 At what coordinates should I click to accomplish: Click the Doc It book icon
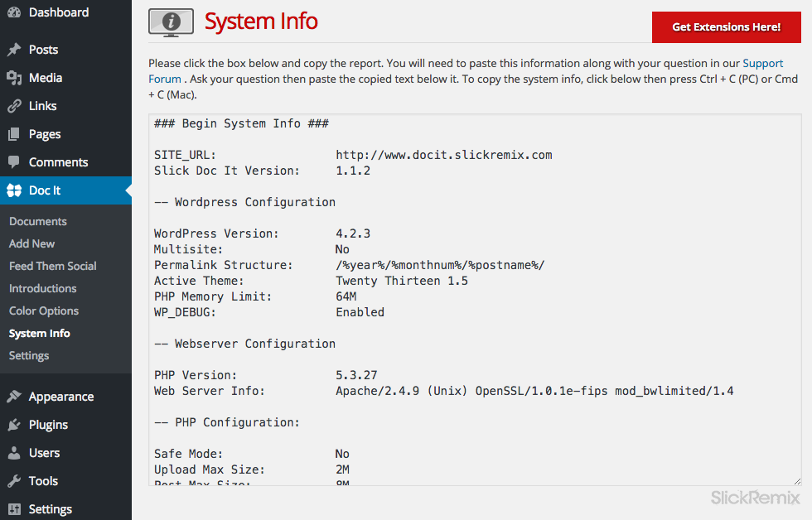pyautogui.click(x=14, y=190)
